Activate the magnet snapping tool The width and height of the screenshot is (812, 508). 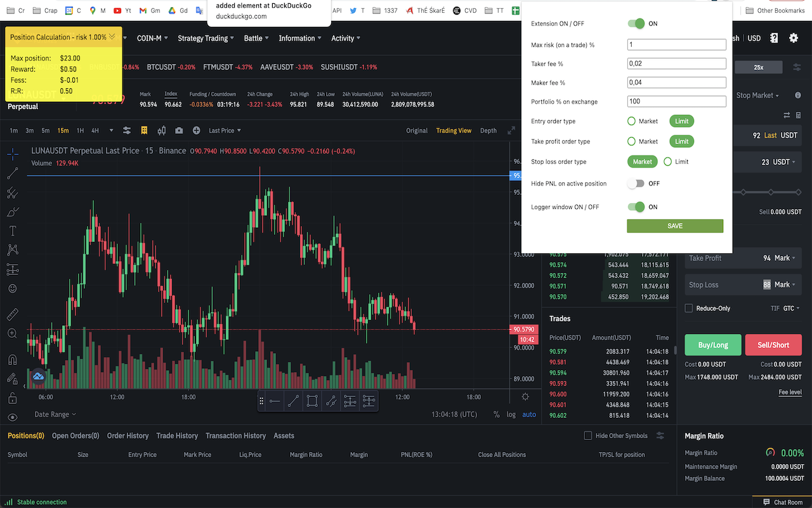(13, 359)
